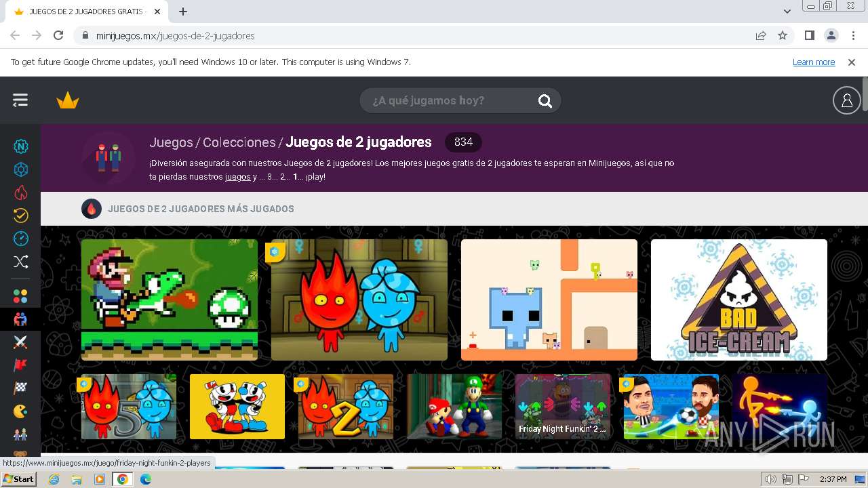Select the red flag sidebar icon
This screenshot has width=868, height=488.
[x=21, y=365]
